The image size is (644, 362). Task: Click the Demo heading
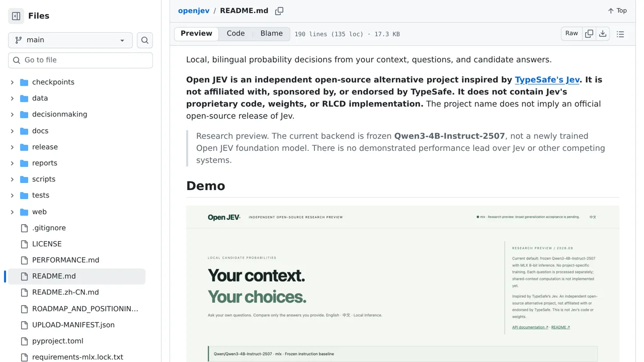pyautogui.click(x=206, y=186)
